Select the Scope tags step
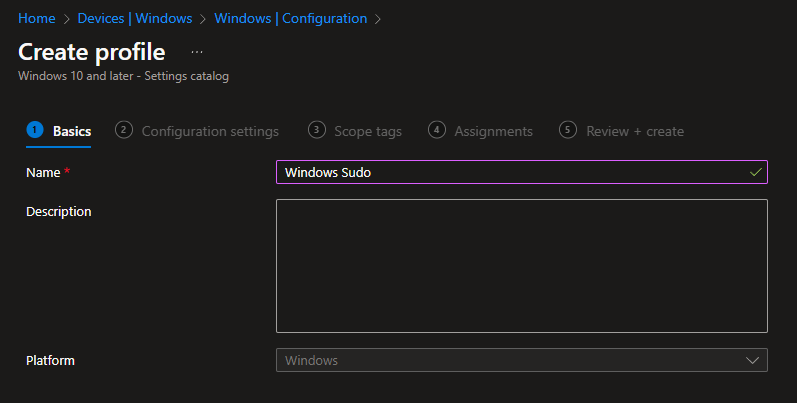 [368, 131]
